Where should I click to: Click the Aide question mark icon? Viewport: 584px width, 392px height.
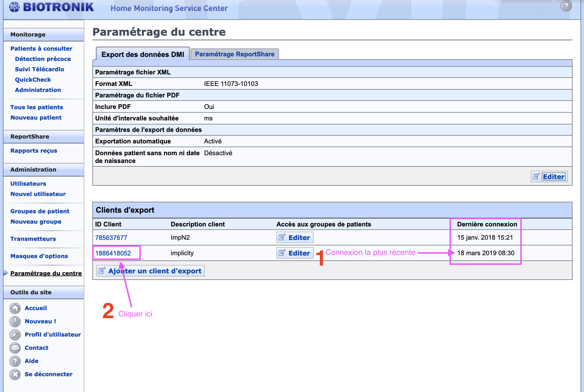(15, 361)
